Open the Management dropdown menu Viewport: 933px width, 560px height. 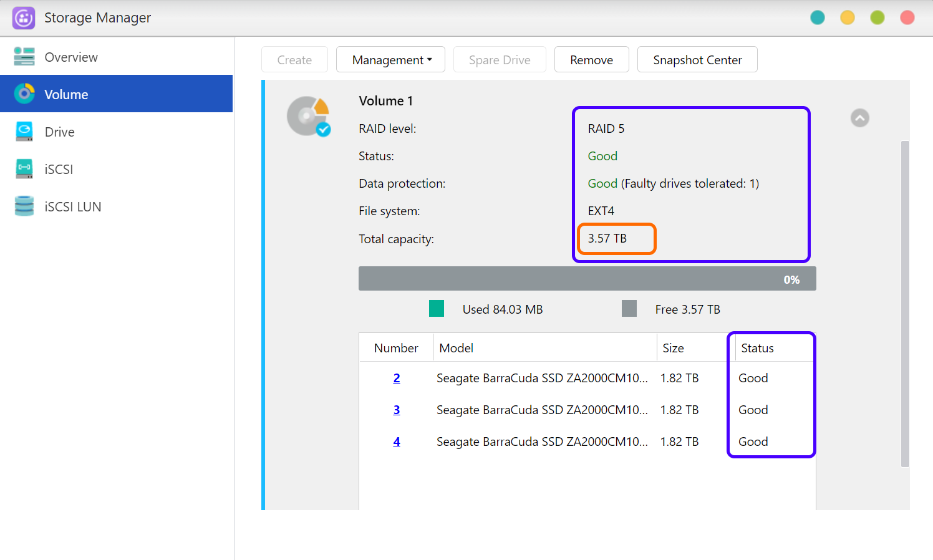390,60
